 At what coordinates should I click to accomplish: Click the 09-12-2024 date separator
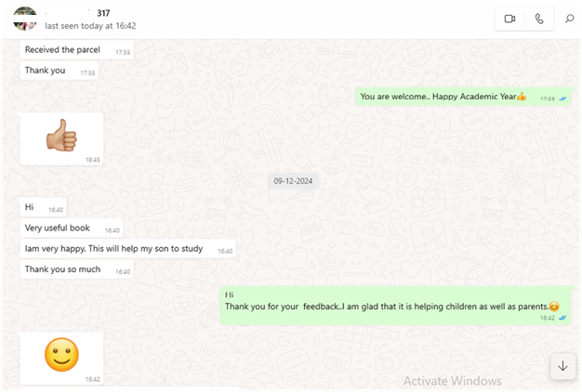294,181
